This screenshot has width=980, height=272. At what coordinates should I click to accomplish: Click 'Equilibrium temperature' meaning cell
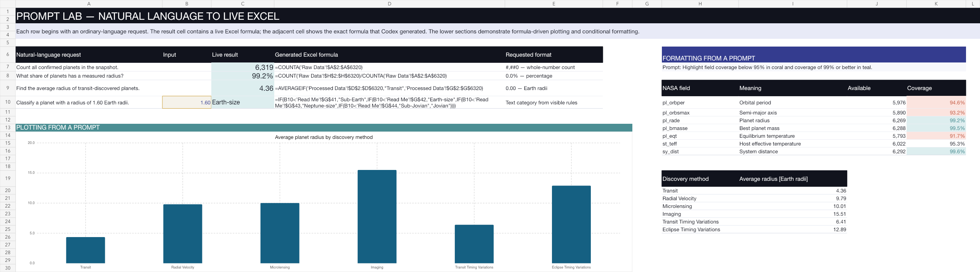point(793,136)
